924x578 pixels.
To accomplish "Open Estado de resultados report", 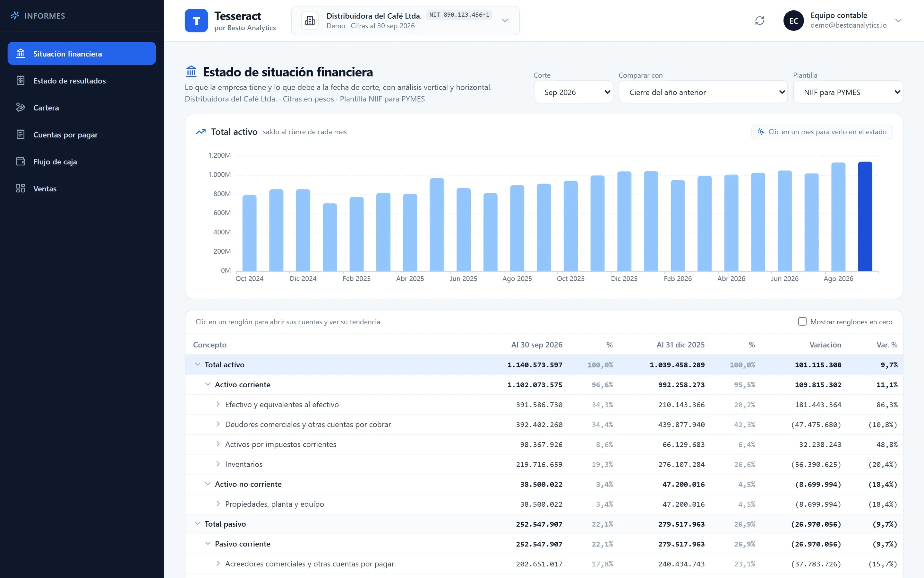I will [82, 81].
